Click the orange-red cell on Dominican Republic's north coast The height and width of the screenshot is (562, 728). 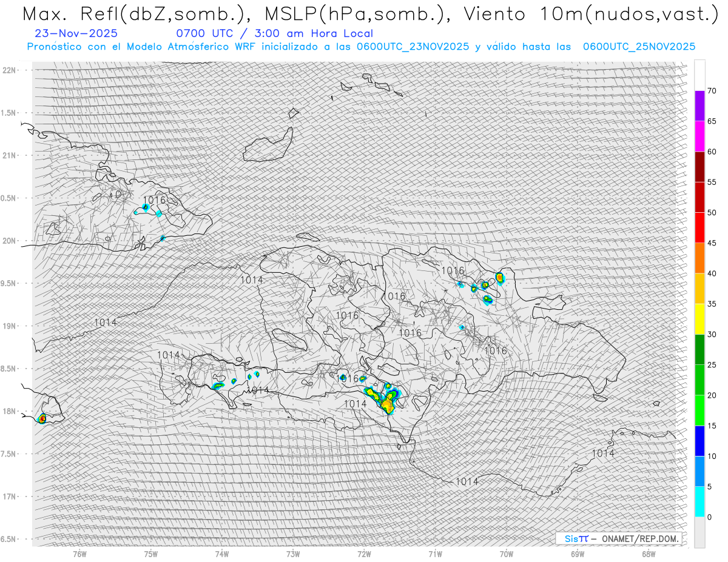499,278
